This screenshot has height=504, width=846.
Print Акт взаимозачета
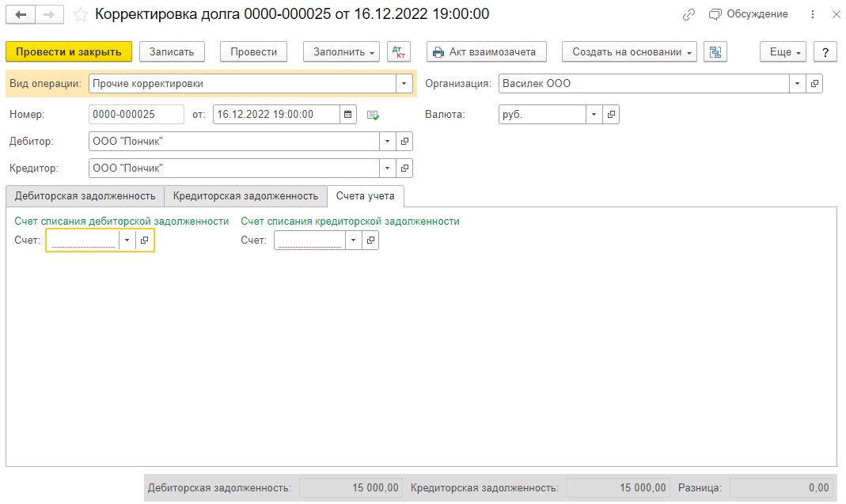click(486, 51)
